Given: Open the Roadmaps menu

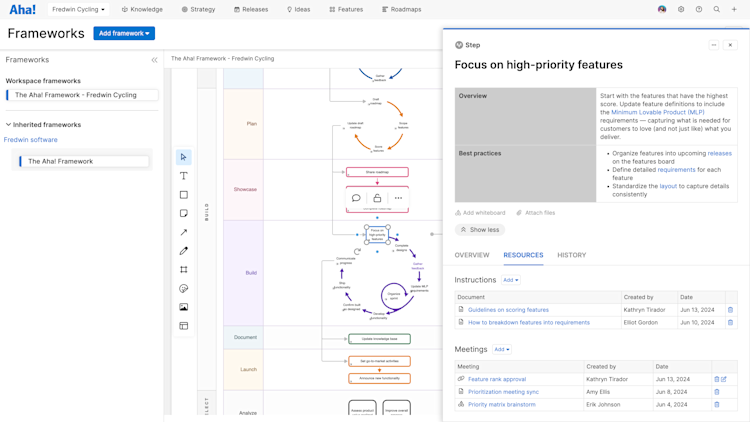Looking at the screenshot, I should [x=402, y=9].
